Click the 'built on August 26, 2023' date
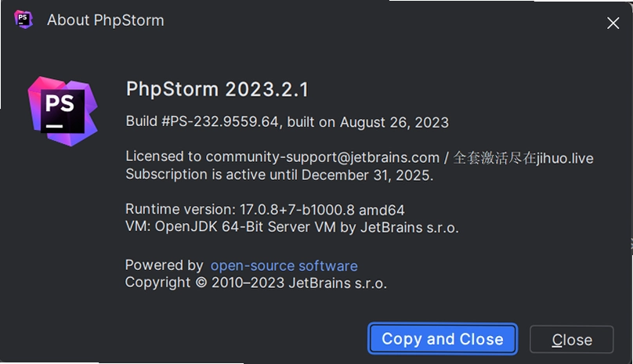The height and width of the screenshot is (364, 633). tap(367, 122)
